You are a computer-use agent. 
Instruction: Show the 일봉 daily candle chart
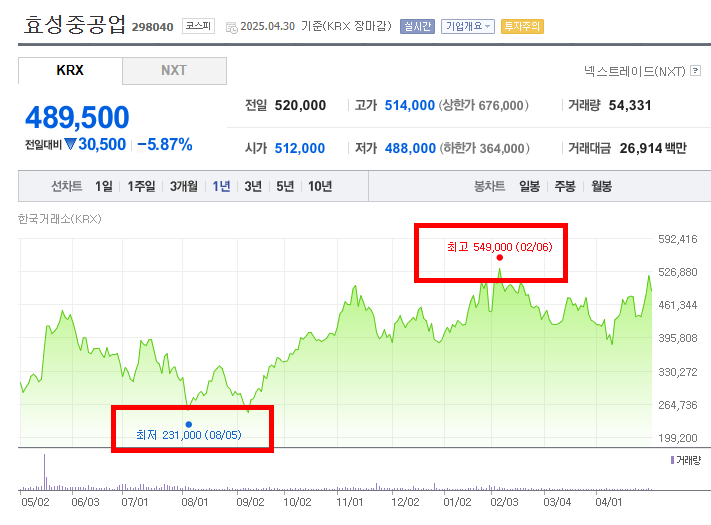coord(529,186)
